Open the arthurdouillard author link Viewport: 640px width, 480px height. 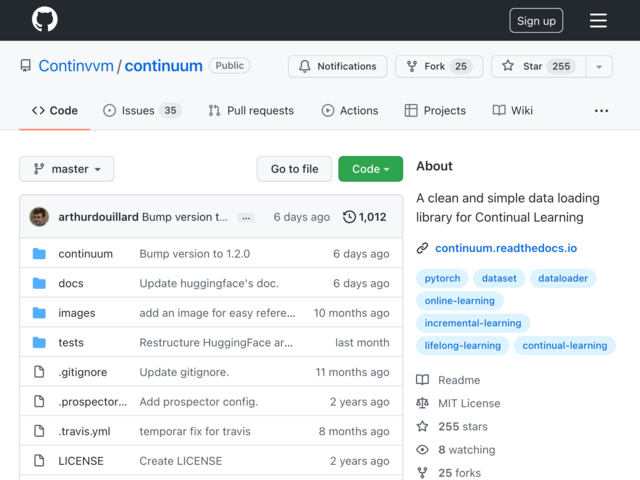pyautogui.click(x=98, y=217)
